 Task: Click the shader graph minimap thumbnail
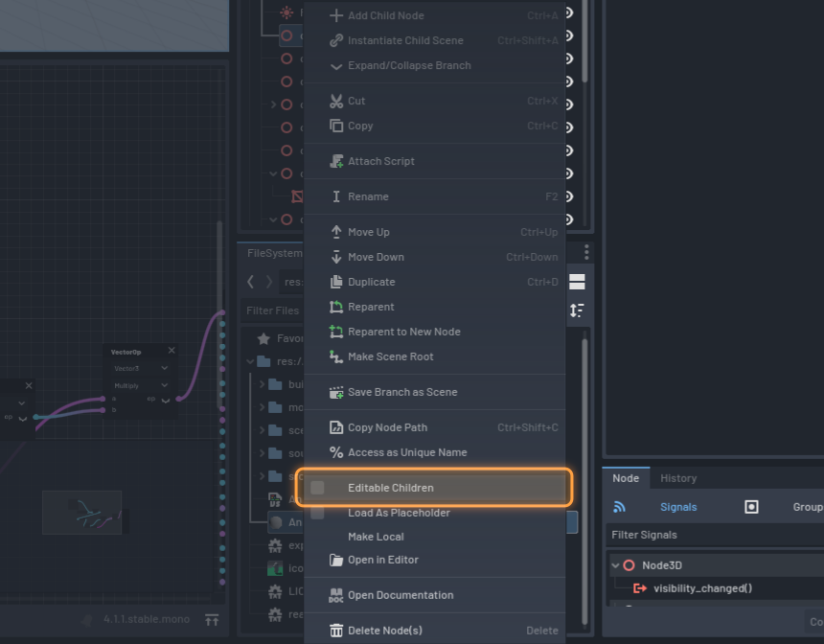point(82,512)
